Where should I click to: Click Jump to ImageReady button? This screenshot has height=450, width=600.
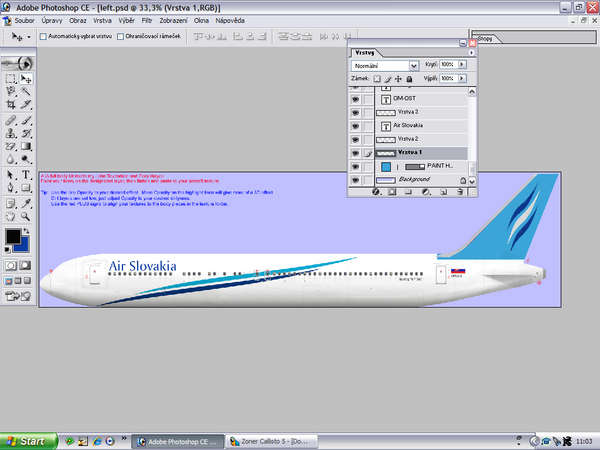click(18, 296)
